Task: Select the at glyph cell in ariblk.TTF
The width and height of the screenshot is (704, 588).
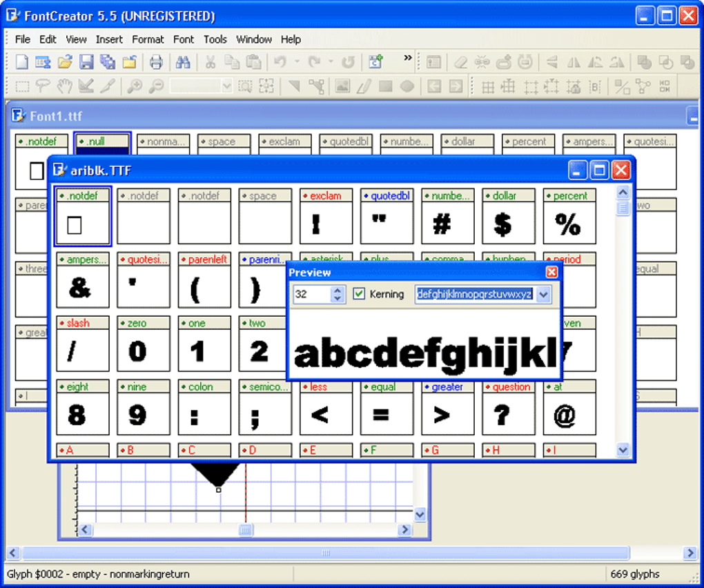Action: [x=569, y=408]
